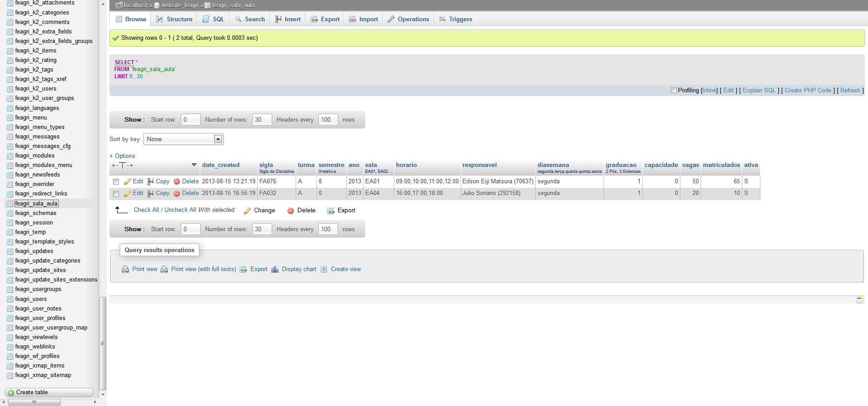Check the row checkbox for FA876

click(116, 182)
